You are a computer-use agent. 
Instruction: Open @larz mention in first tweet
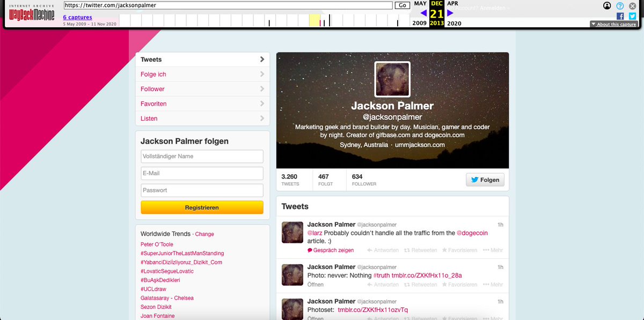click(314, 233)
